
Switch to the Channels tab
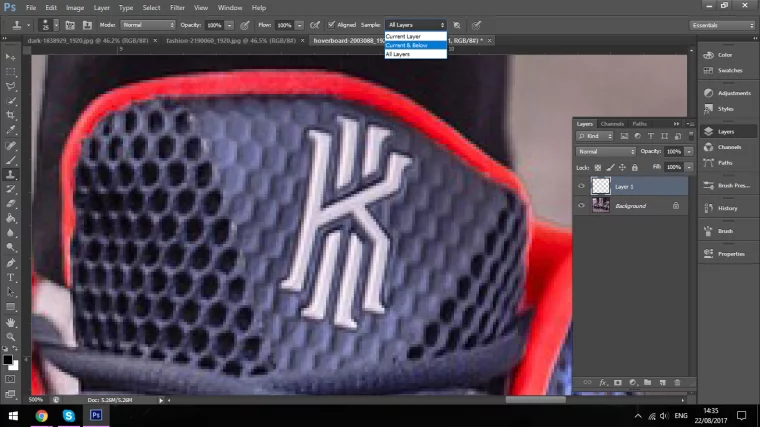coord(612,124)
